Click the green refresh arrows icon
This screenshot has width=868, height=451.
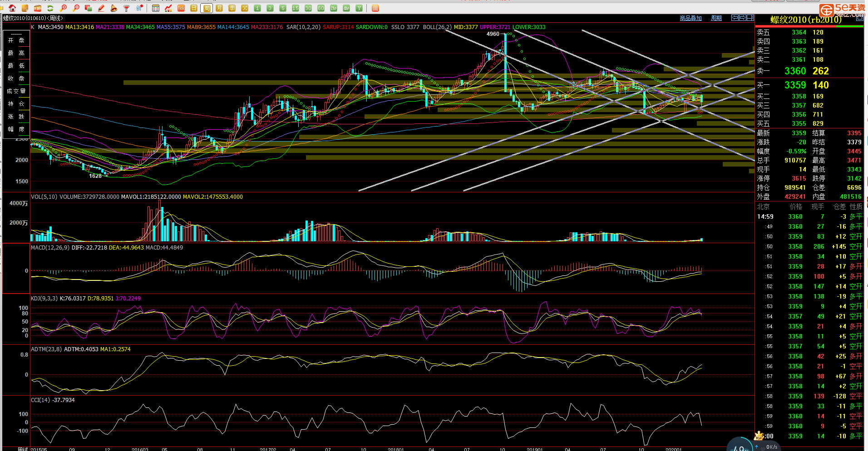click(x=50, y=8)
